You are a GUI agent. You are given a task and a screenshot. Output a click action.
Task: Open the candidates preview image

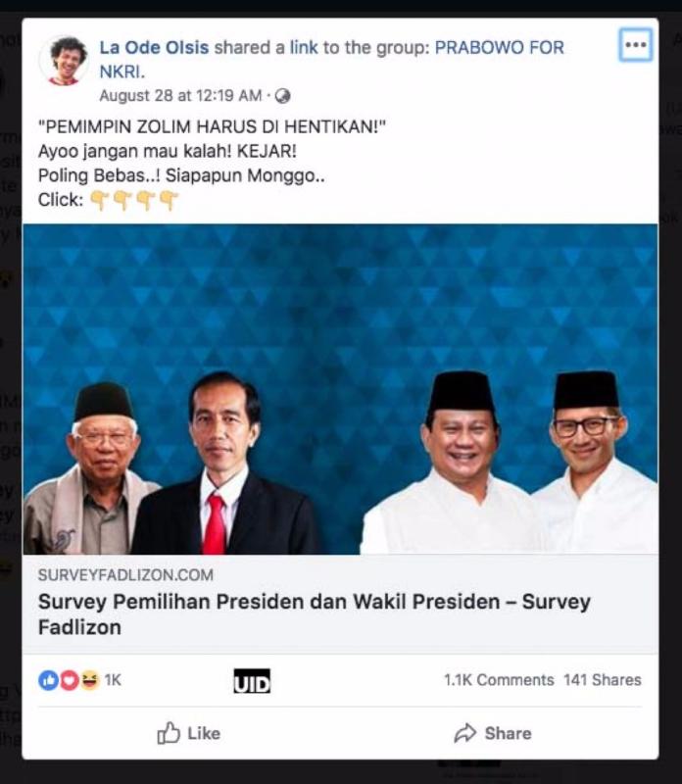click(x=340, y=389)
